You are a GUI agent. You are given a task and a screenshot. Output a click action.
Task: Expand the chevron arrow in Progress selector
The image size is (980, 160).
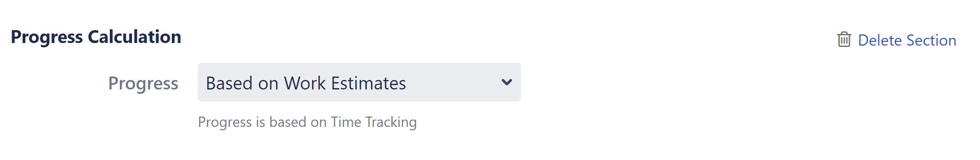[x=507, y=82]
